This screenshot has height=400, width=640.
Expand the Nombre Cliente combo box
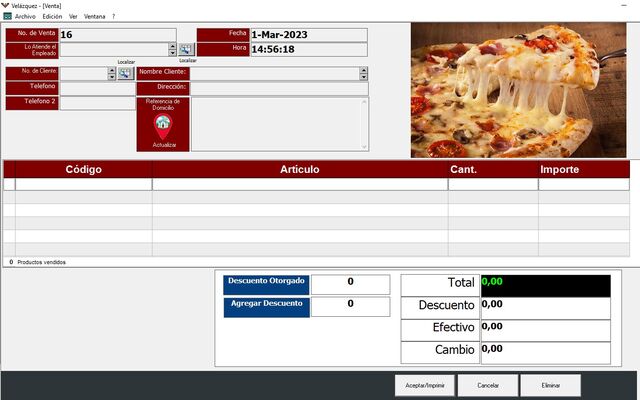point(363,73)
